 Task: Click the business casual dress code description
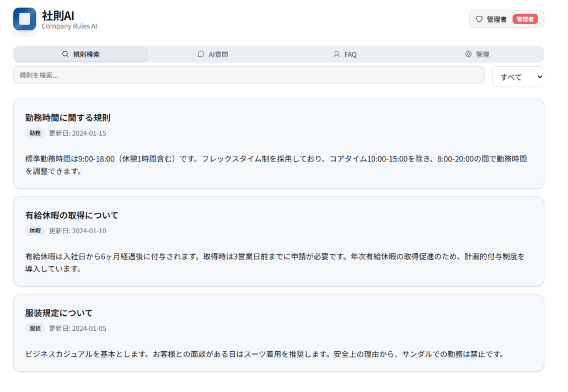(x=265, y=354)
